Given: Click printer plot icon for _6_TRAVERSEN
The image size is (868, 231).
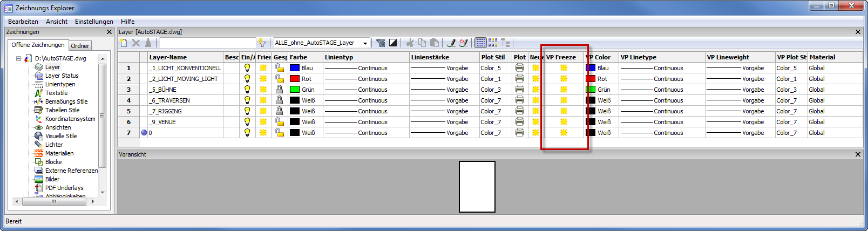Looking at the screenshot, I should (x=519, y=100).
